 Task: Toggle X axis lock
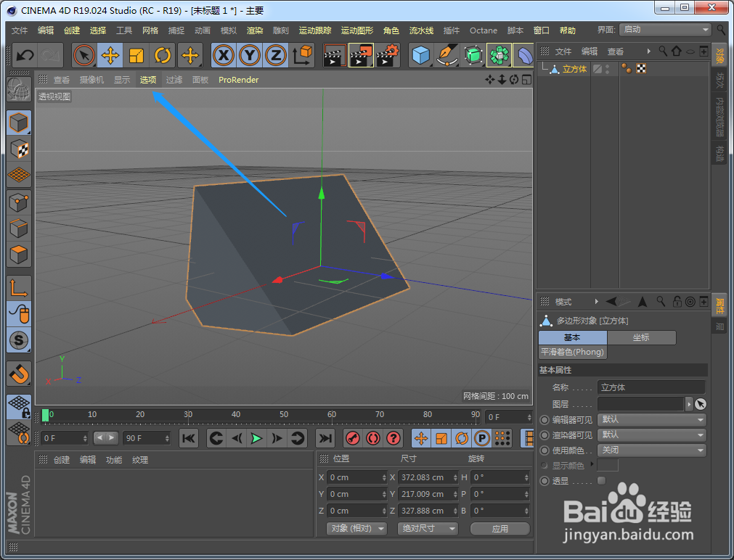pyautogui.click(x=224, y=56)
